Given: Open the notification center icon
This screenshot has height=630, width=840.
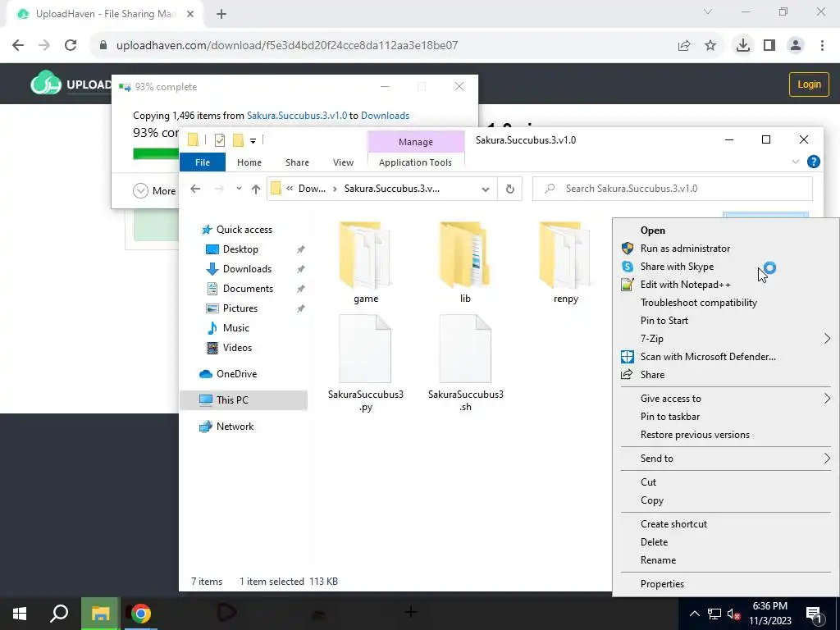Looking at the screenshot, I should tap(814, 615).
